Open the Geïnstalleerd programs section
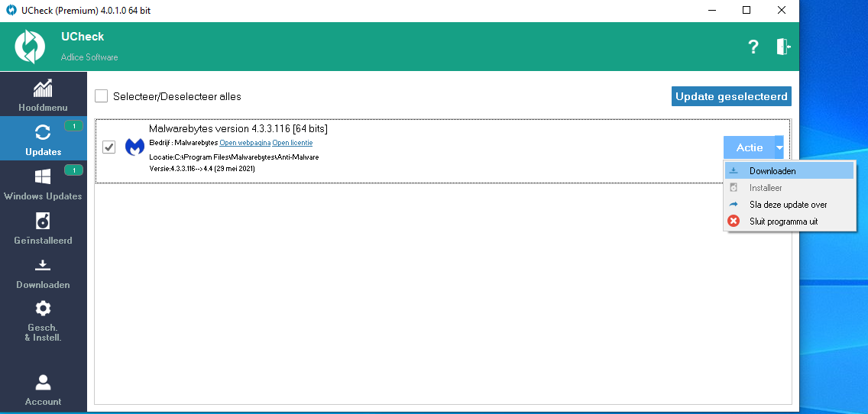The height and width of the screenshot is (414, 868). [44, 227]
